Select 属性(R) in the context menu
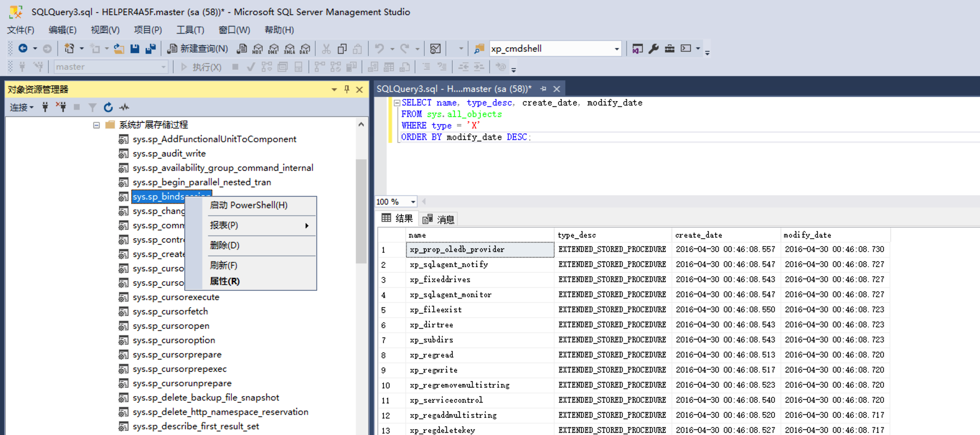Viewport: 980px width, 435px height. (x=225, y=281)
